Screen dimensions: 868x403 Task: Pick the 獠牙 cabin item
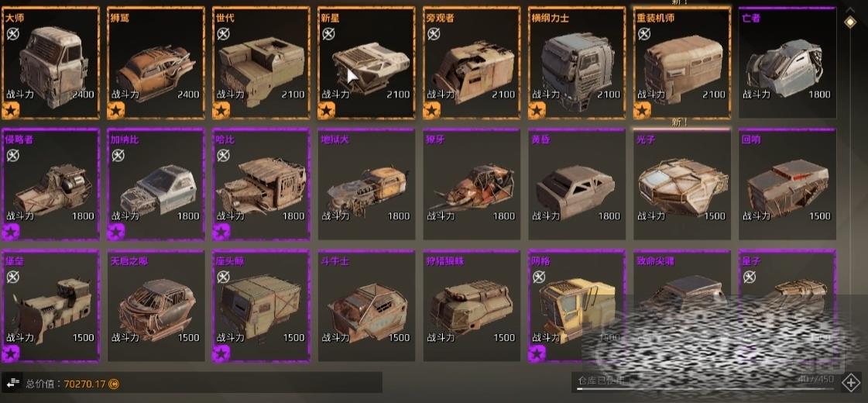(471, 184)
